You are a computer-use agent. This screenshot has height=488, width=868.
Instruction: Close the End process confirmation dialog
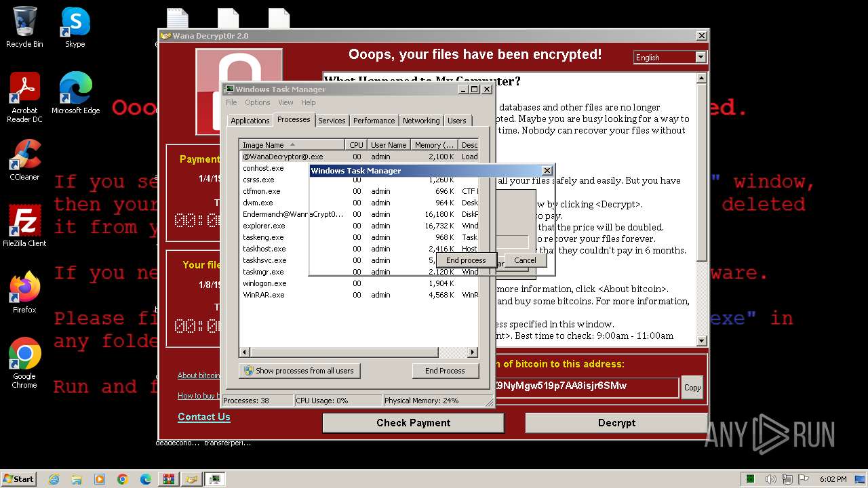point(547,171)
